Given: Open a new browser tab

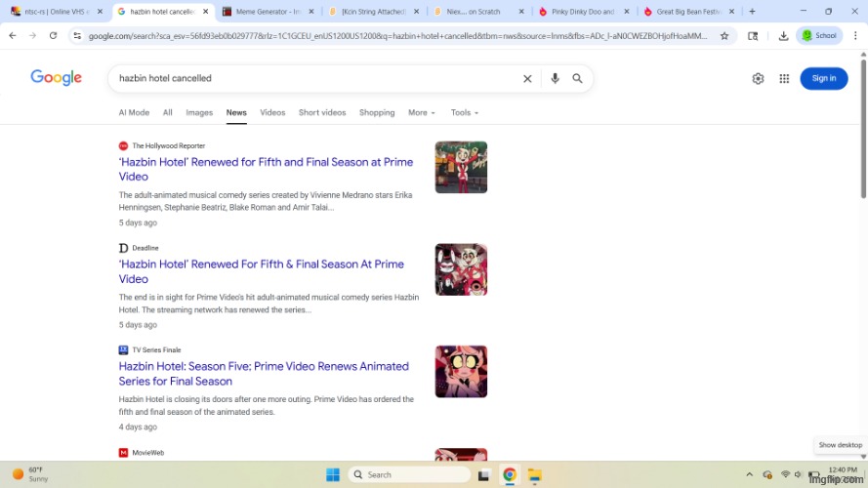Looking at the screenshot, I should (752, 11).
